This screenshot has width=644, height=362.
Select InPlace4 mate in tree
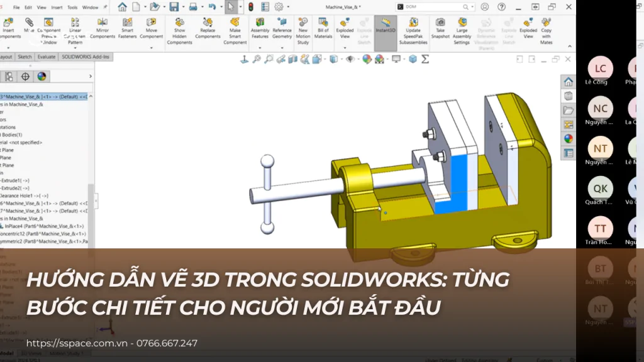[44, 226]
